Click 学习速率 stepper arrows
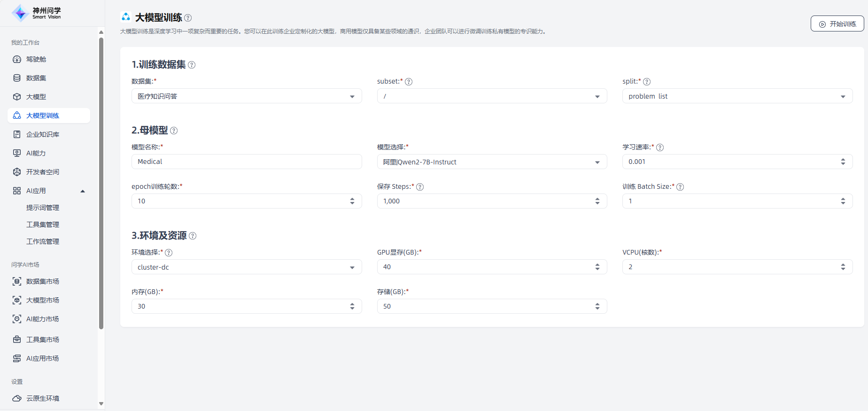This screenshot has height=411, width=868. [843, 162]
